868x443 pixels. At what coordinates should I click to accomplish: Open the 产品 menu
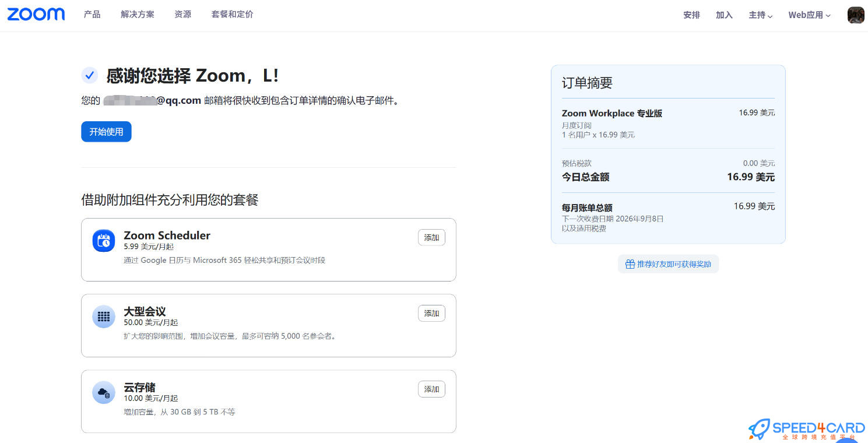(x=92, y=15)
